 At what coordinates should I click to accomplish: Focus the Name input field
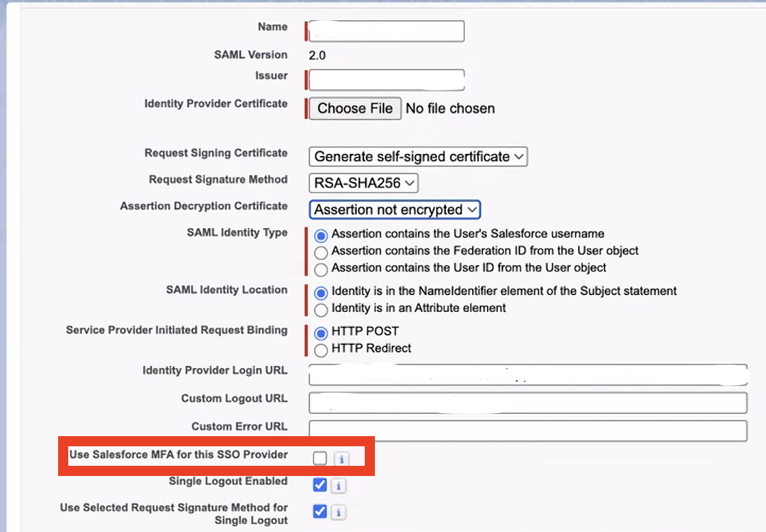pyautogui.click(x=386, y=31)
